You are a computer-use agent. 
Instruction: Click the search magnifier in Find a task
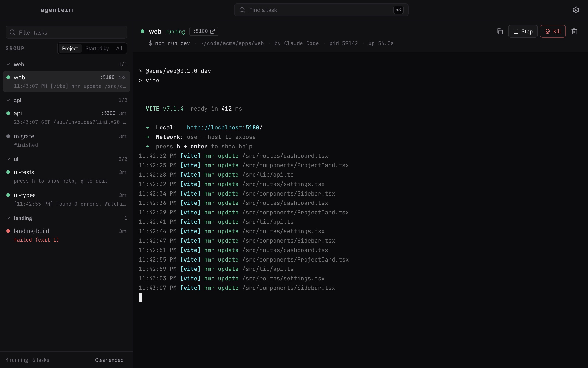(242, 10)
